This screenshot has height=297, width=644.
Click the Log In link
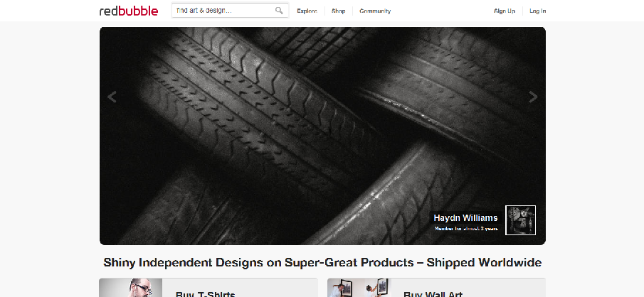pyautogui.click(x=538, y=11)
